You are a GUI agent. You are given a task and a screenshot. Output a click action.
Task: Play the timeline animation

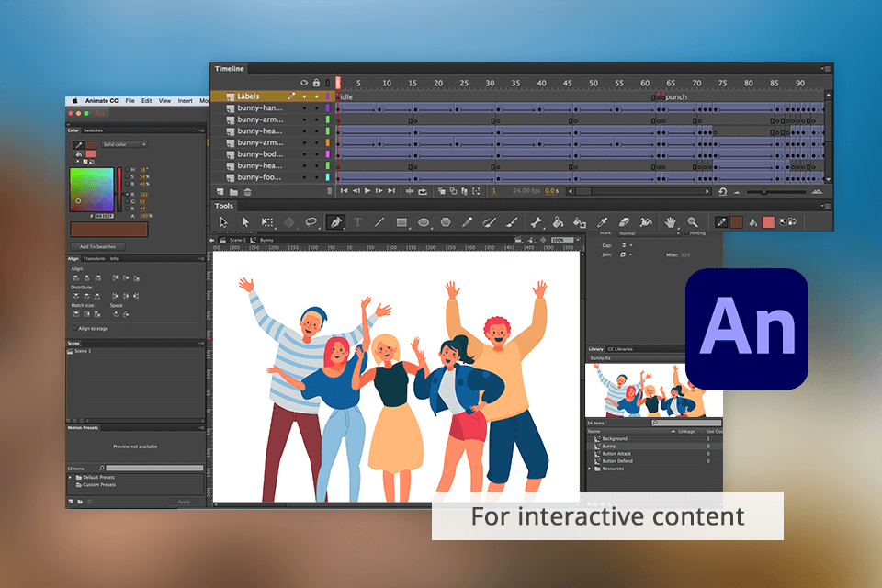click(x=367, y=191)
